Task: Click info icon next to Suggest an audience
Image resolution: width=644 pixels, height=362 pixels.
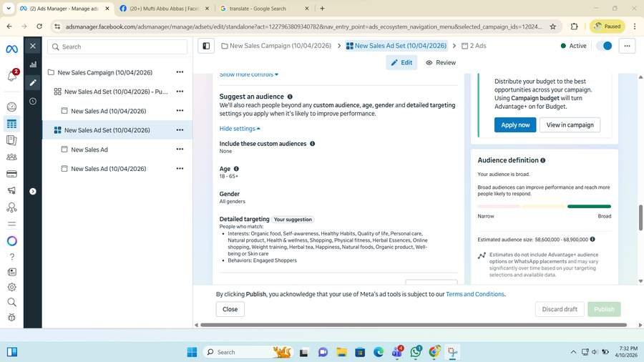Action: pos(290,97)
